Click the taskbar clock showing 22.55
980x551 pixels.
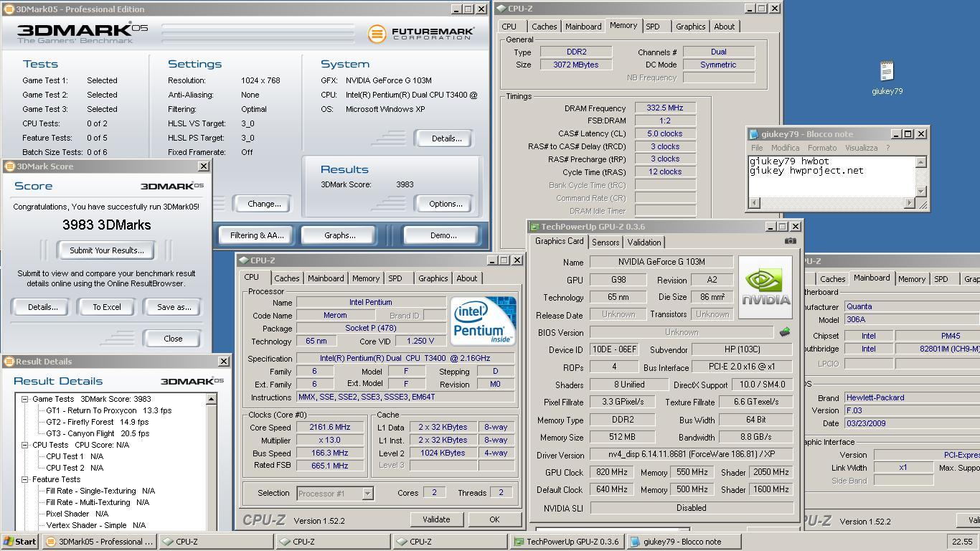(x=961, y=542)
